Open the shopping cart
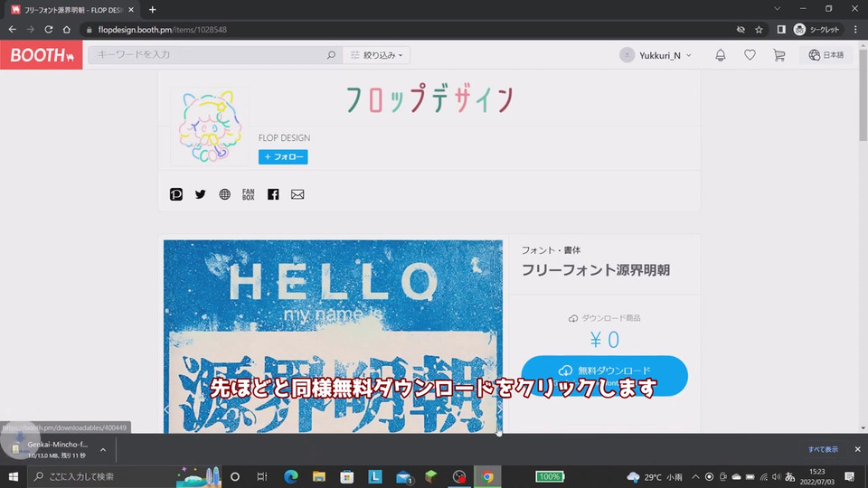This screenshot has width=868, height=488. coord(778,55)
